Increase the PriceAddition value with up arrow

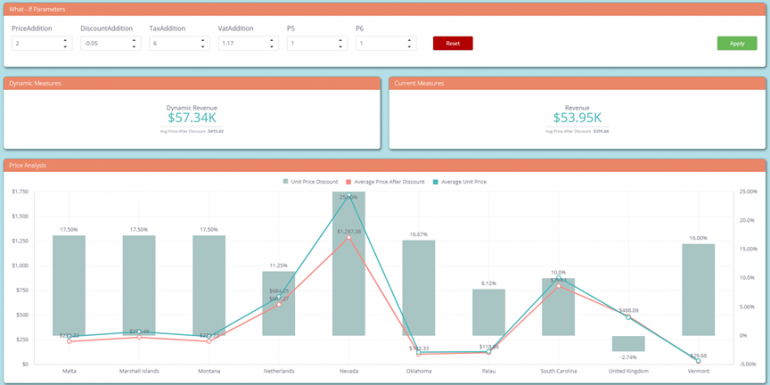[x=65, y=40]
